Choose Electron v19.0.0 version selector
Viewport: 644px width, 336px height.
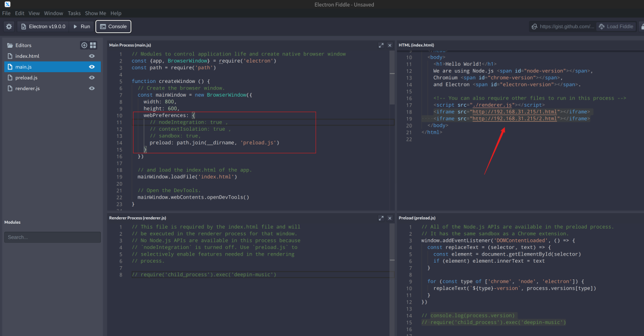[43, 26]
